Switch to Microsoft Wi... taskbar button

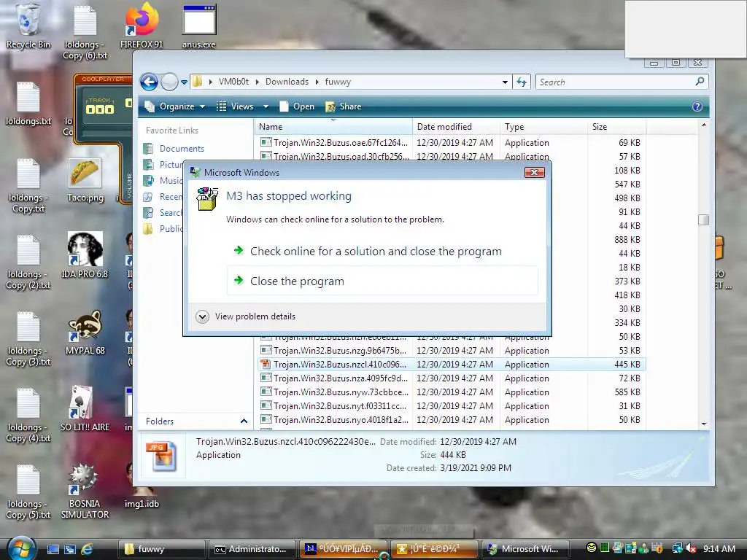(x=525, y=549)
